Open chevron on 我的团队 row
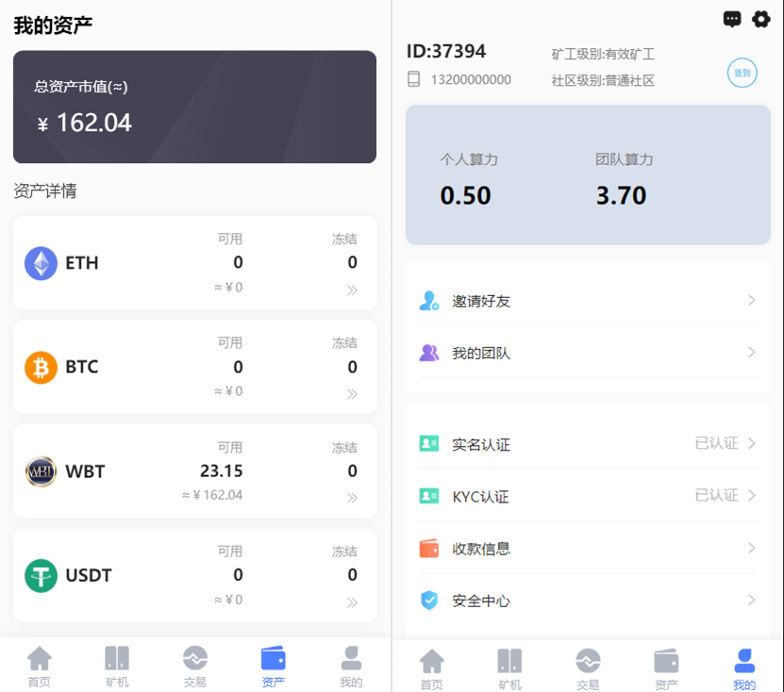The image size is (784, 692). coord(751,353)
